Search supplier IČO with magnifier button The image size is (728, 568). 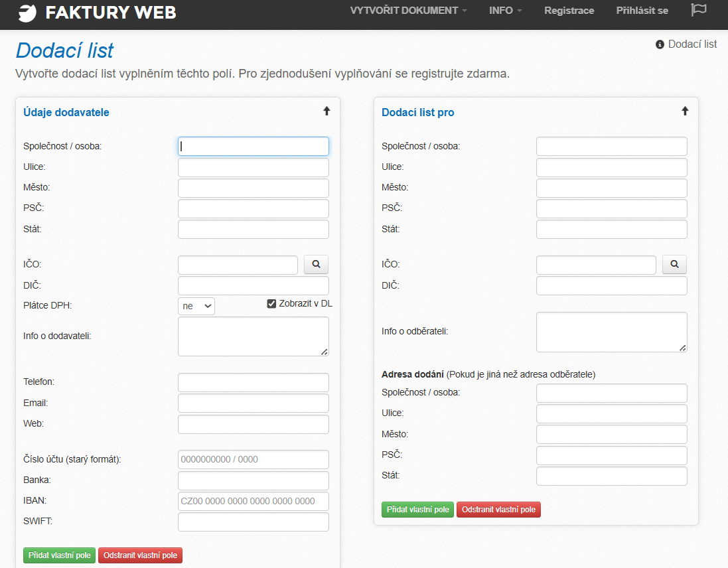316,264
